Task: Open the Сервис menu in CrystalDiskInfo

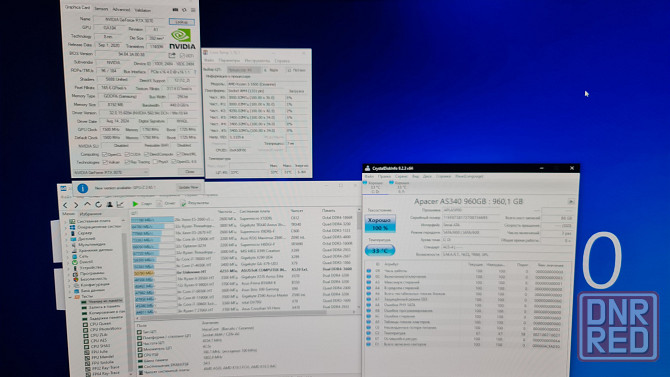Action: click(401, 176)
